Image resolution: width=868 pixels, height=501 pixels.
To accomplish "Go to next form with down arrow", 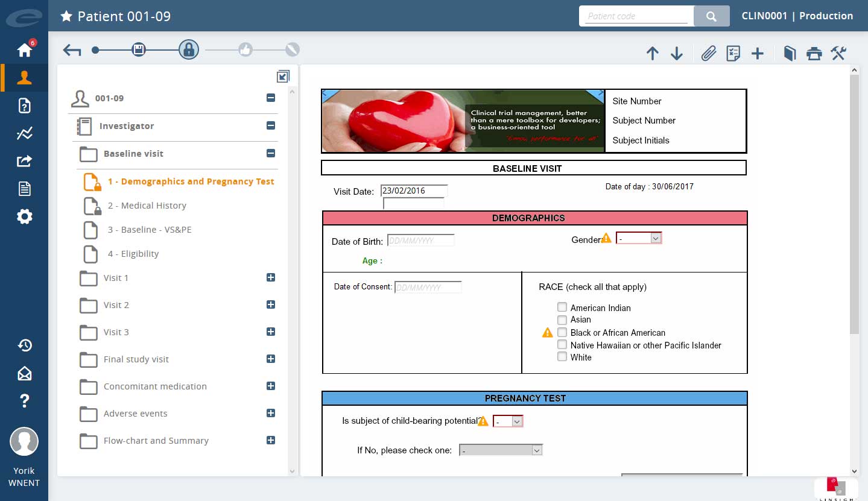I will [677, 54].
